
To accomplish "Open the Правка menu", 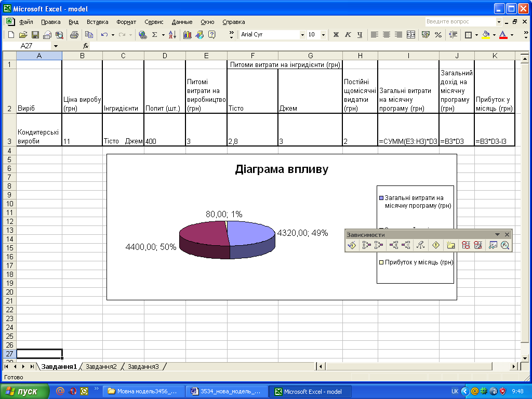I will [x=50, y=22].
